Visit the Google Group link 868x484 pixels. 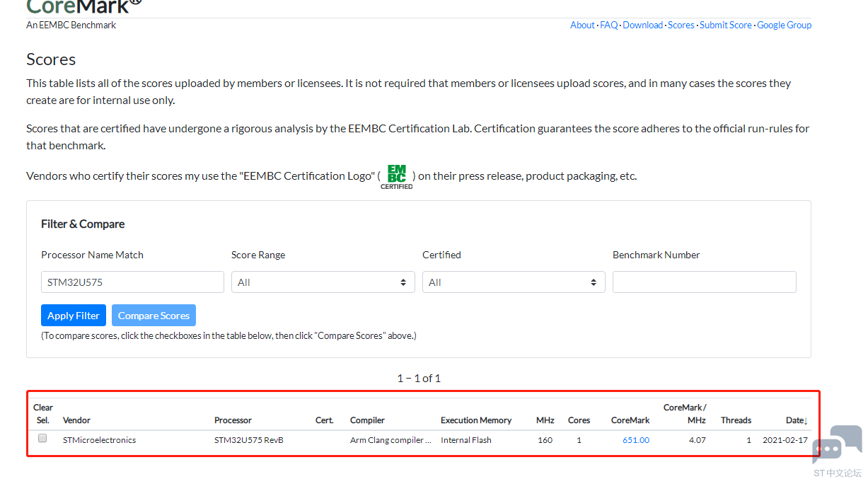click(x=785, y=25)
